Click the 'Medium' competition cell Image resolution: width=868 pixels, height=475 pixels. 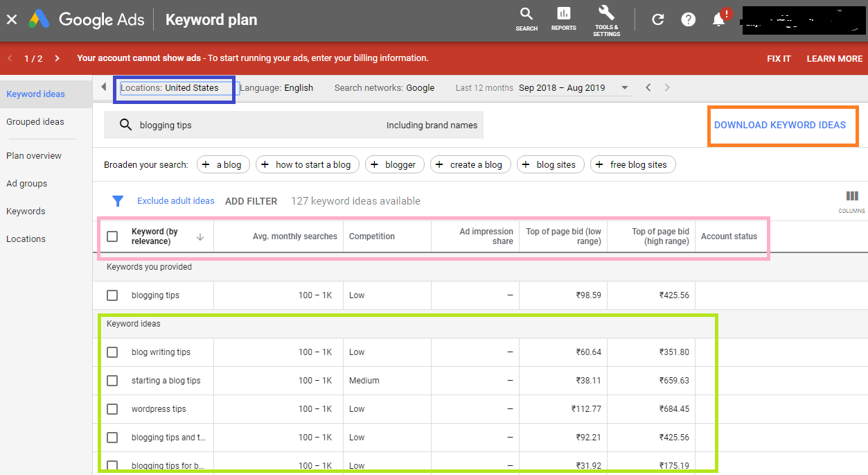[x=364, y=381]
